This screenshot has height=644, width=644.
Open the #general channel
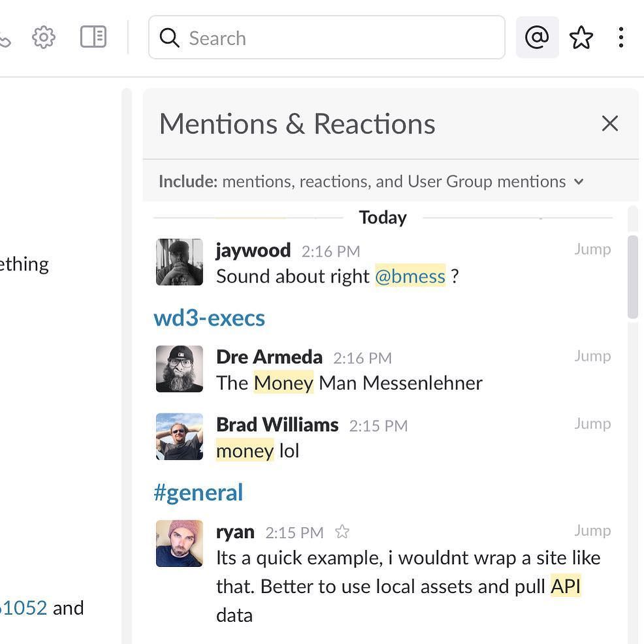[198, 492]
